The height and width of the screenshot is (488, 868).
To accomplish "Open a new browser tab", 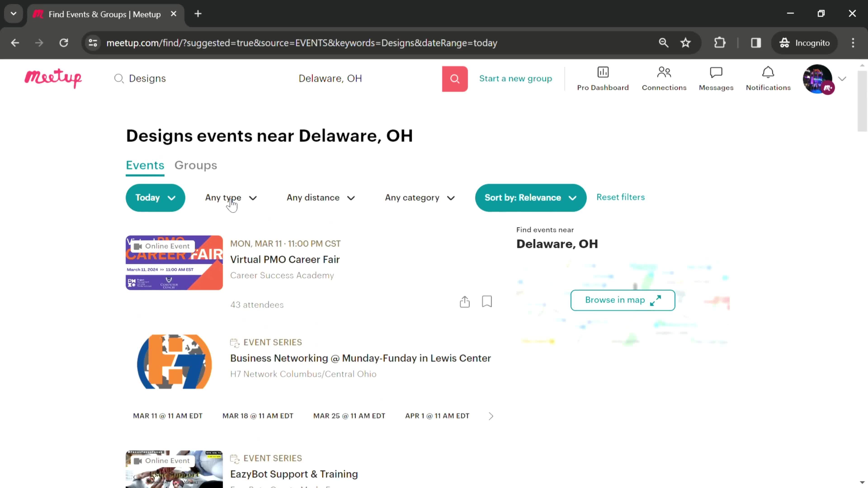I will tap(198, 14).
